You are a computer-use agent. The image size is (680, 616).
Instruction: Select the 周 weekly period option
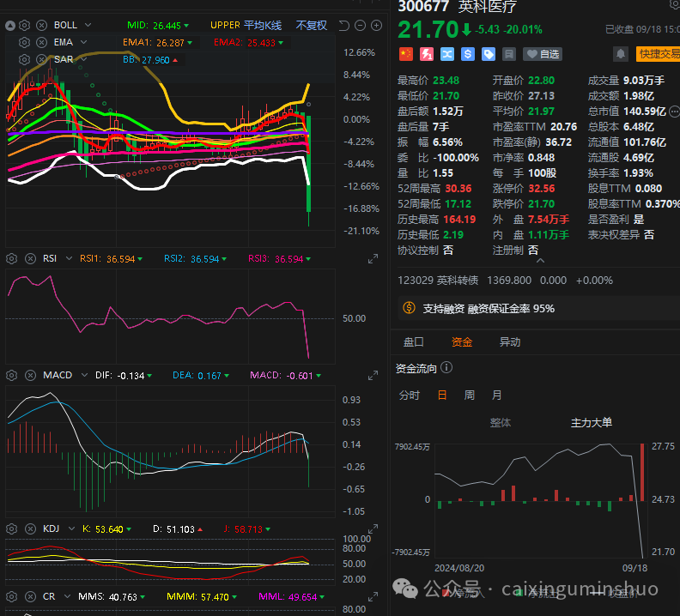point(469,396)
